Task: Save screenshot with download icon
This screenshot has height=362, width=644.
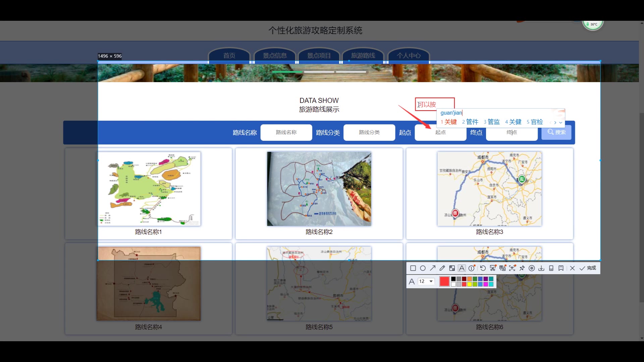Action: [541, 268]
